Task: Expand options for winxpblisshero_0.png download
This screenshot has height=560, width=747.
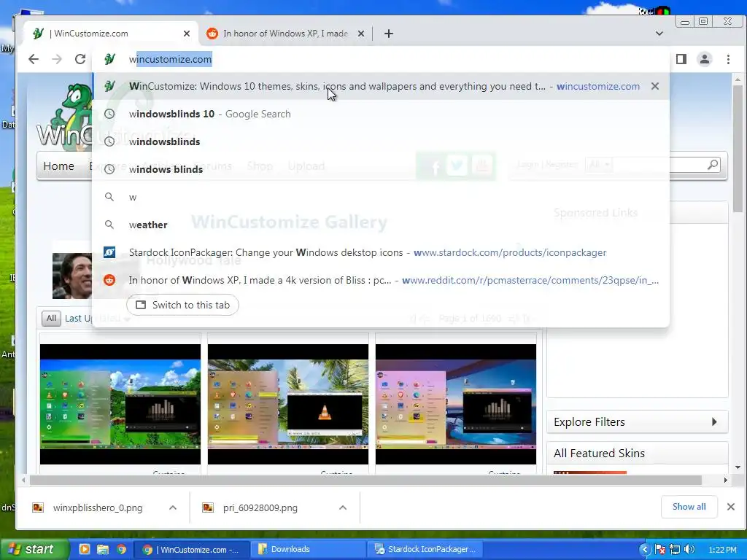Action: [x=172, y=507]
